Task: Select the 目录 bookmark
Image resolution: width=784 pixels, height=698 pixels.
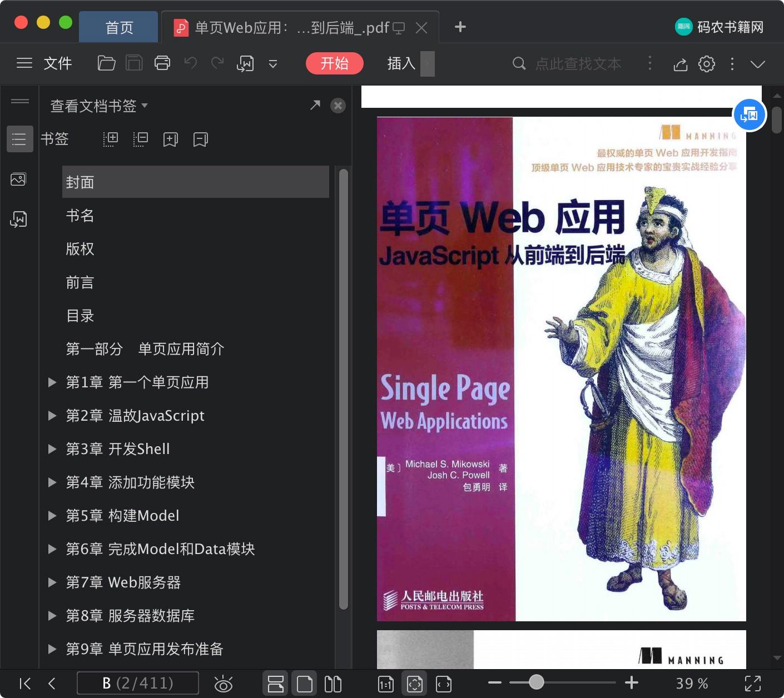Action: coord(80,316)
